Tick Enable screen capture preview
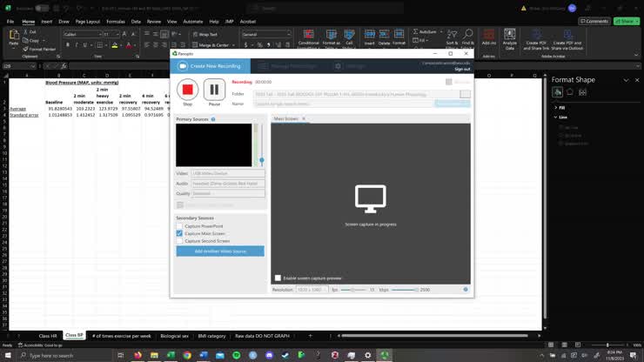Screen dimensions: 644x362 point(278,278)
